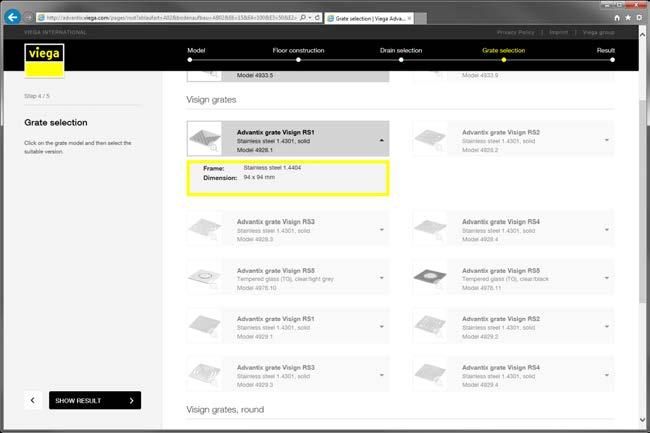Click the browser back arrow button
Screen dimensions: 650x433
12,17
